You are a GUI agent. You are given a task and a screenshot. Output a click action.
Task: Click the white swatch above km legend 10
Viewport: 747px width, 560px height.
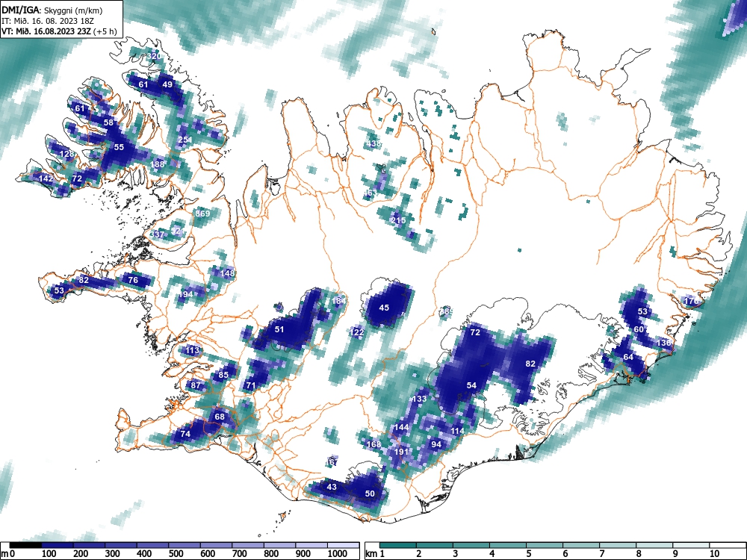click(728, 545)
